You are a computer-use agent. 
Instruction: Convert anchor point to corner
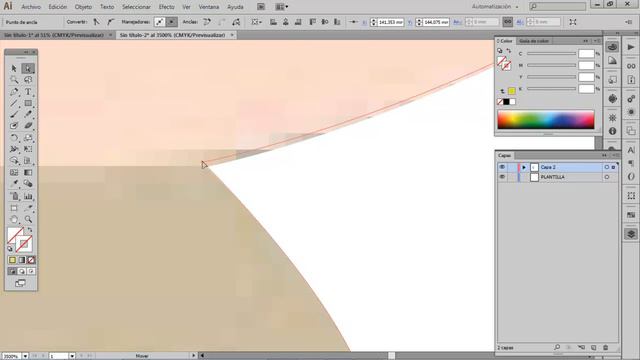coord(96,22)
